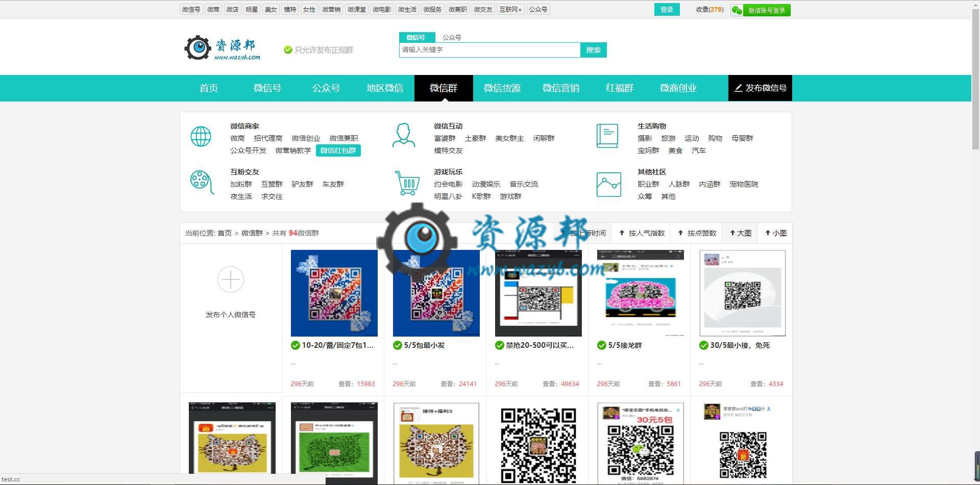Open the 地区微信 navigation item
Image resolution: width=980 pixels, height=485 pixels.
385,88
